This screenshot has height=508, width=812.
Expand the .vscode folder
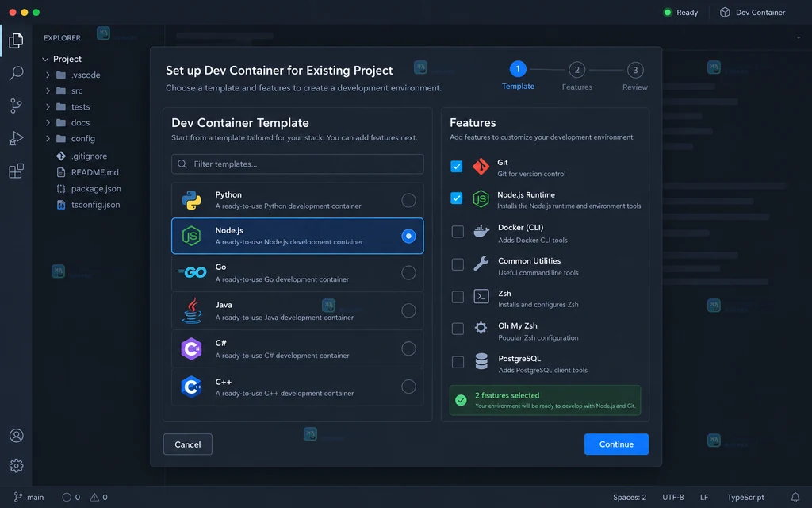tap(48, 75)
